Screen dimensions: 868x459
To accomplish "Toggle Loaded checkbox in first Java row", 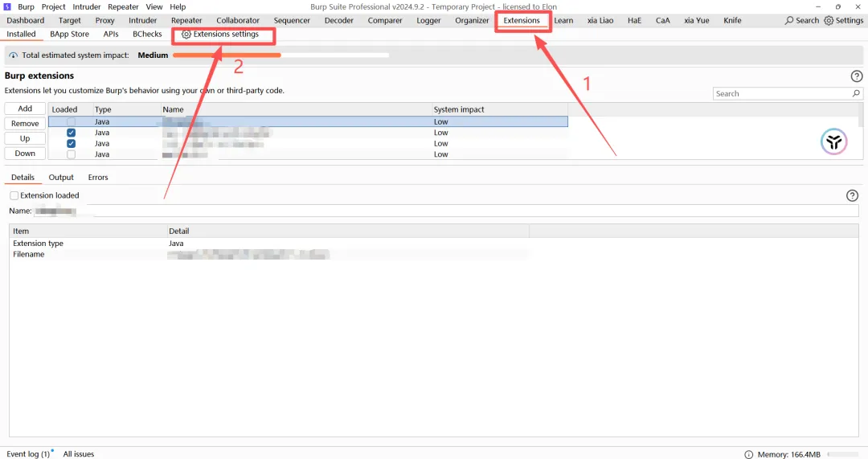I will coord(71,122).
